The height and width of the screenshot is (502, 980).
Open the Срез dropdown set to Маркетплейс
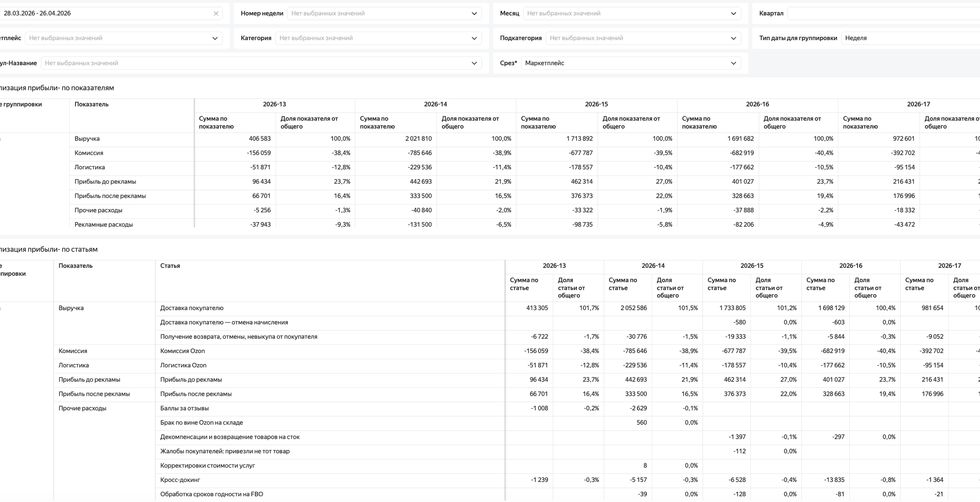click(x=631, y=63)
